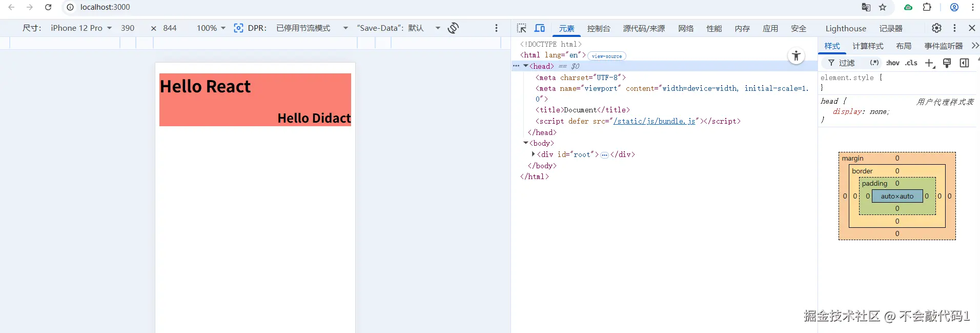The height and width of the screenshot is (333, 980).
Task: Open the browser profile avatar
Action: [x=954, y=7]
